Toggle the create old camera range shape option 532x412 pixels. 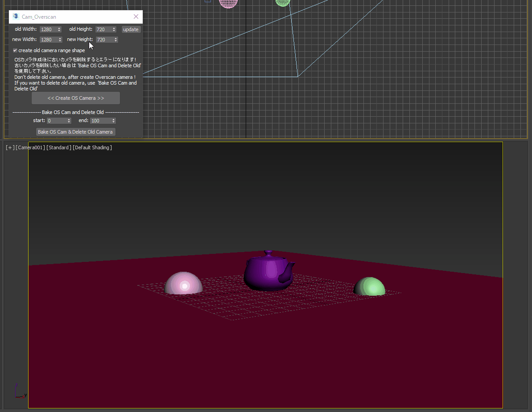pyautogui.click(x=15, y=50)
